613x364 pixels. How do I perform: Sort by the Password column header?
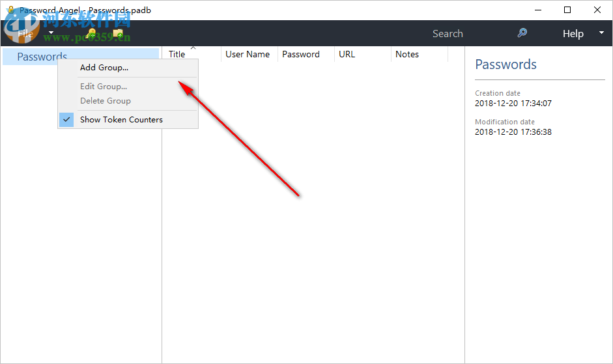(306, 54)
